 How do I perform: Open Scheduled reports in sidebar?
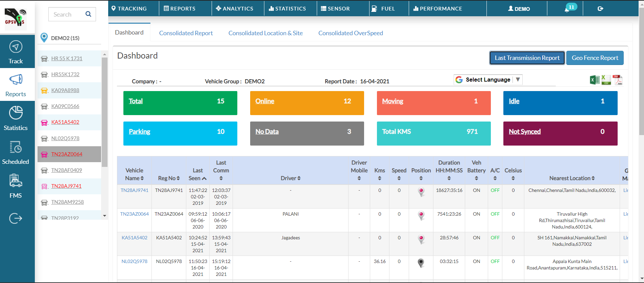pyautogui.click(x=16, y=152)
